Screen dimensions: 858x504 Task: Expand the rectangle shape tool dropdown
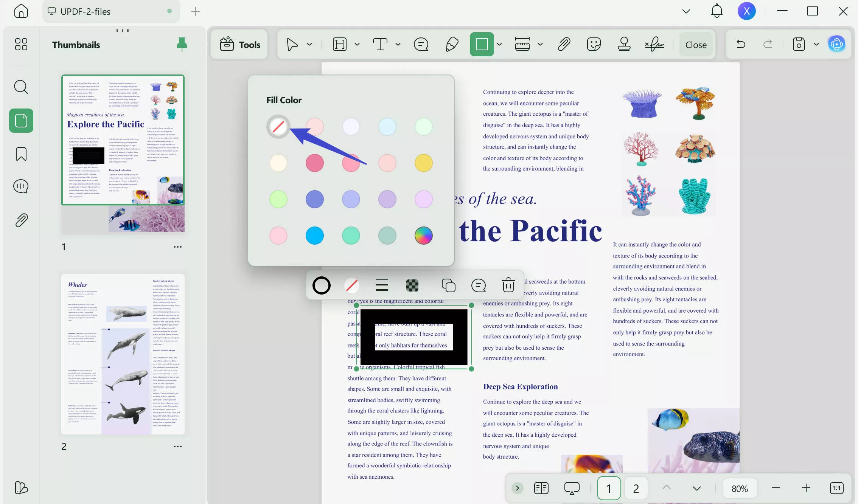pos(499,44)
